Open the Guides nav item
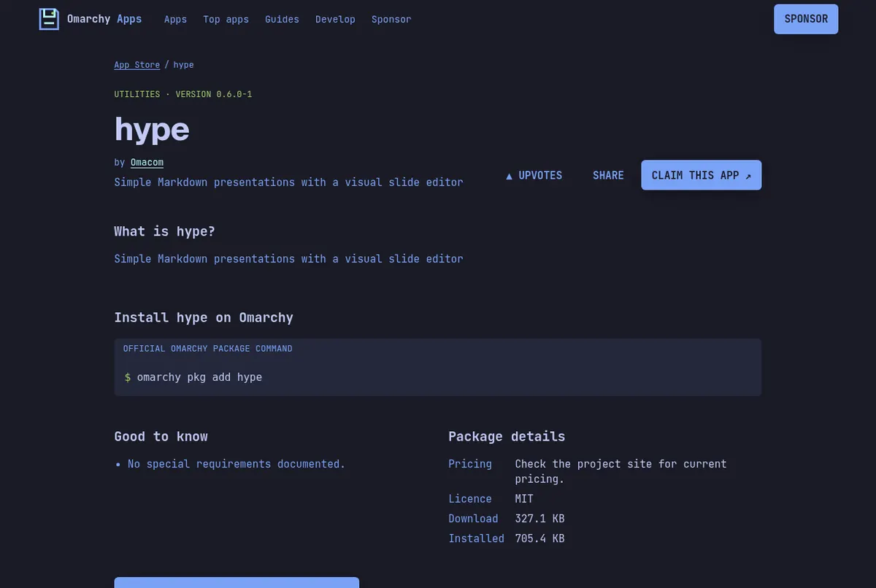Screen dimensions: 876x588 [x=282, y=19]
